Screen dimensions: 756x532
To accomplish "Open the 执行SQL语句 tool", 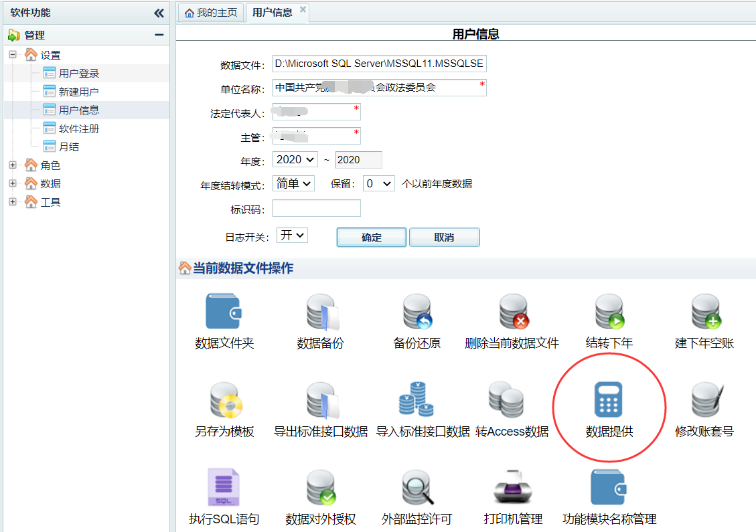I will click(224, 487).
